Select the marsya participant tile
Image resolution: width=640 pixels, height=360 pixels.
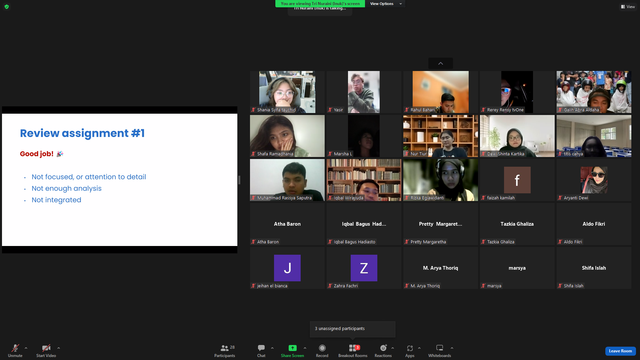point(517,268)
